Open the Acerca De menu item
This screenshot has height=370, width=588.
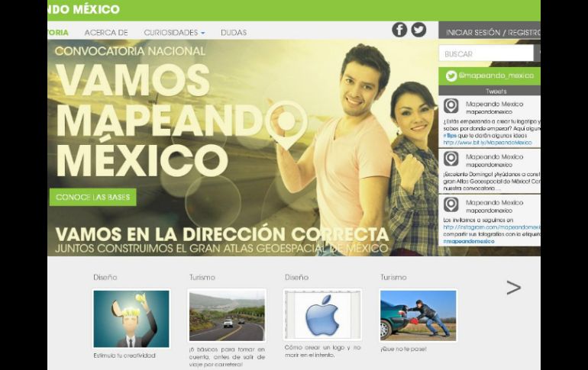[x=106, y=33]
